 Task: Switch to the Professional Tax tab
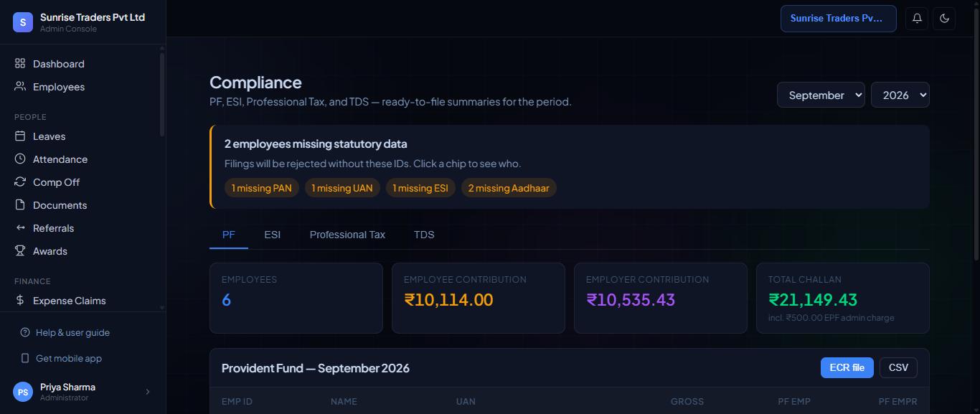point(347,235)
